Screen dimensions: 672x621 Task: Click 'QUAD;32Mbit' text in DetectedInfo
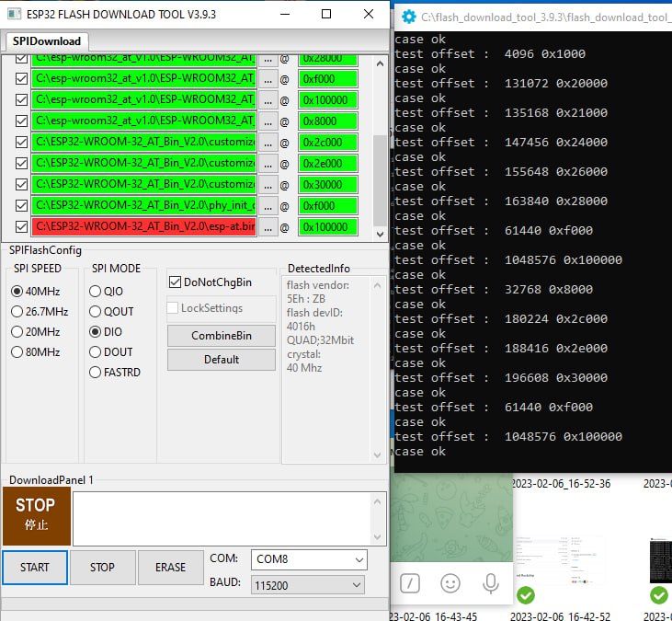pyautogui.click(x=320, y=340)
